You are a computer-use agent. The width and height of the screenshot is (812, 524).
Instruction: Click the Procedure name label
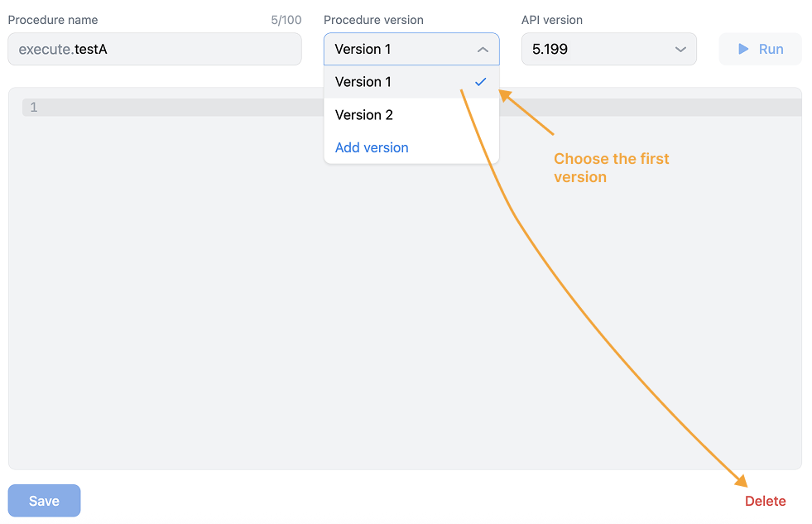click(x=53, y=20)
